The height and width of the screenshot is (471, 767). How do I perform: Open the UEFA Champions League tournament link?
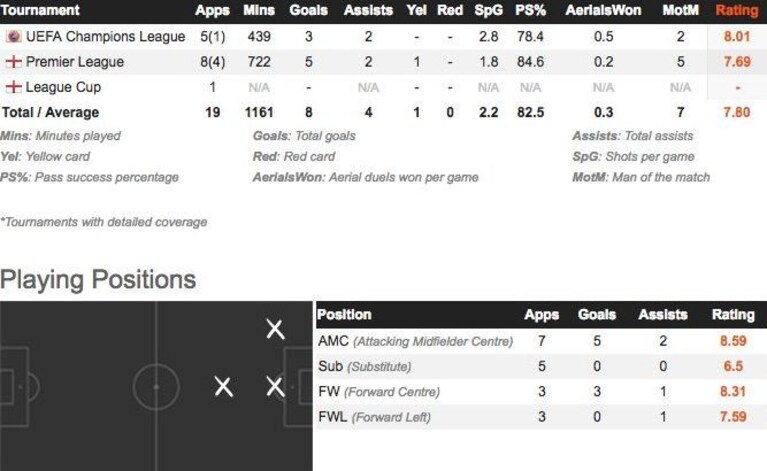click(105, 36)
